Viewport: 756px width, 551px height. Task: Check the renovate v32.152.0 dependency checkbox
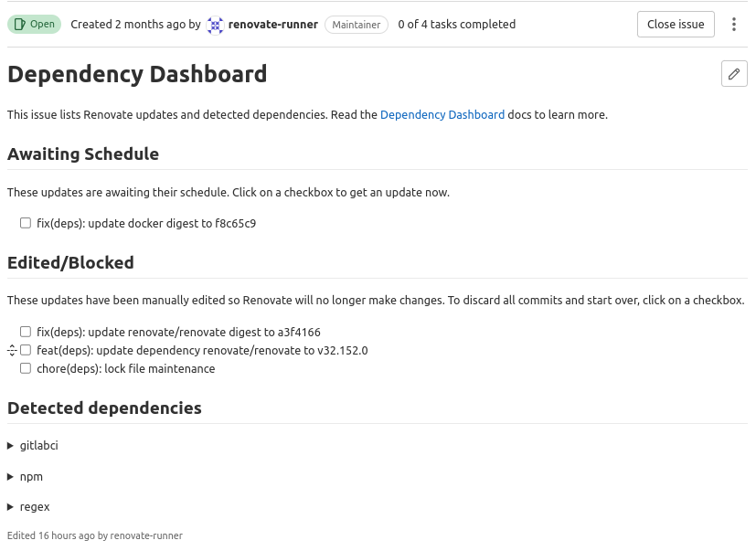coord(25,349)
